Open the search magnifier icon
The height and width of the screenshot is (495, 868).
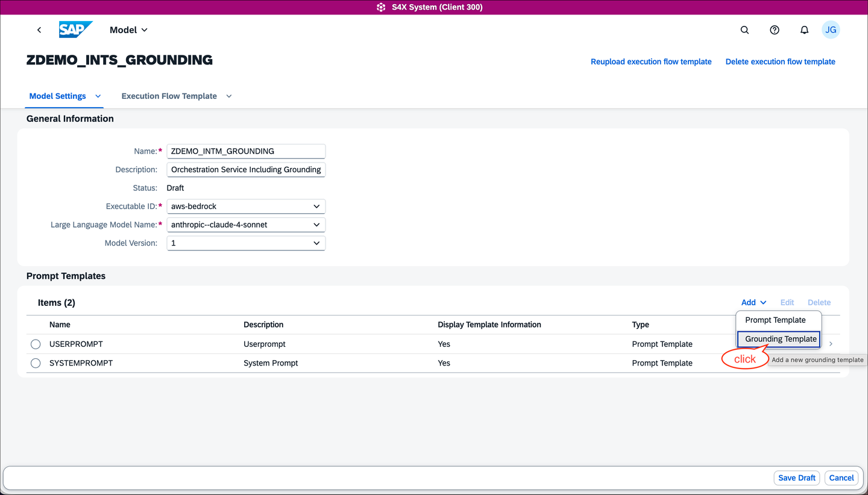click(744, 30)
